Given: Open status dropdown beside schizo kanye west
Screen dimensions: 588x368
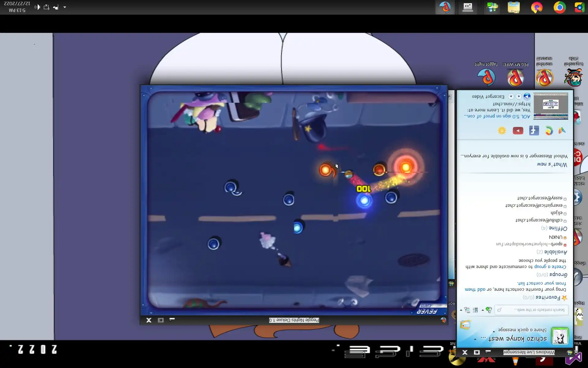Looking at the screenshot, I should (x=475, y=339).
